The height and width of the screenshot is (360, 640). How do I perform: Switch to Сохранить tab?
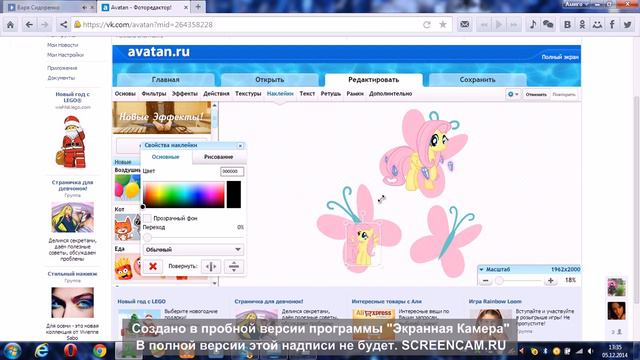[478, 80]
